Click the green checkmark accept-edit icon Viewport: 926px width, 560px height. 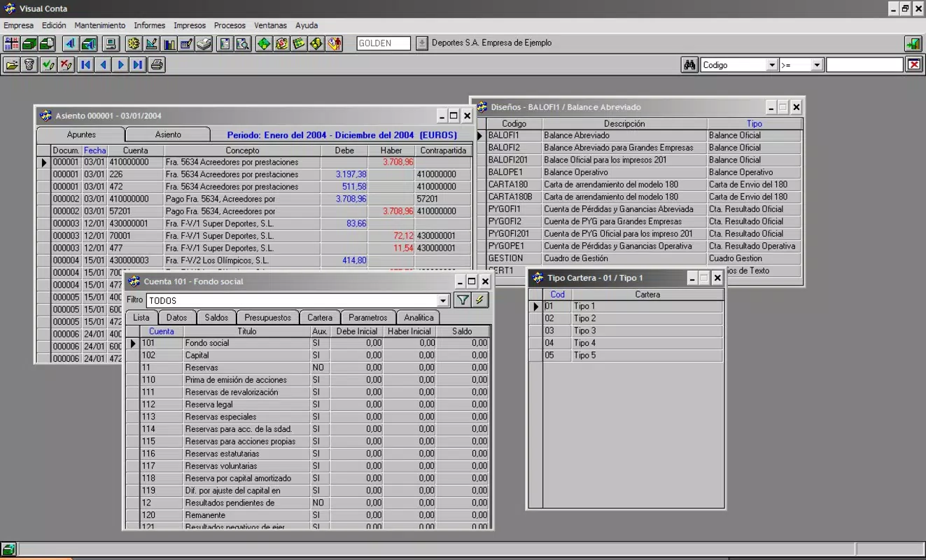tap(48, 65)
